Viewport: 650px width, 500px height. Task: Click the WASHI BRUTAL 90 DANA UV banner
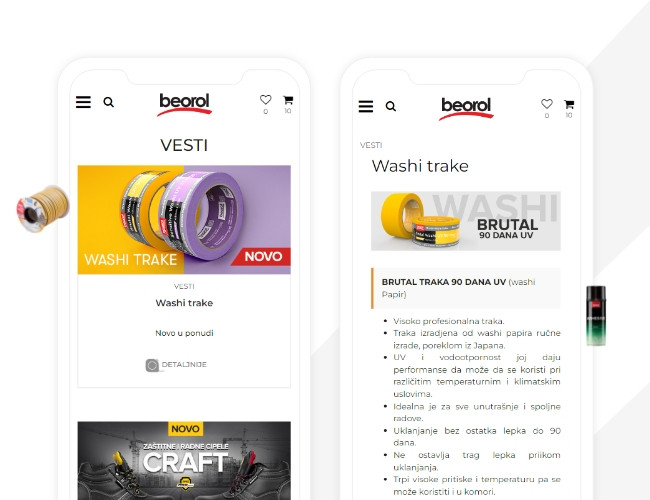(x=466, y=221)
